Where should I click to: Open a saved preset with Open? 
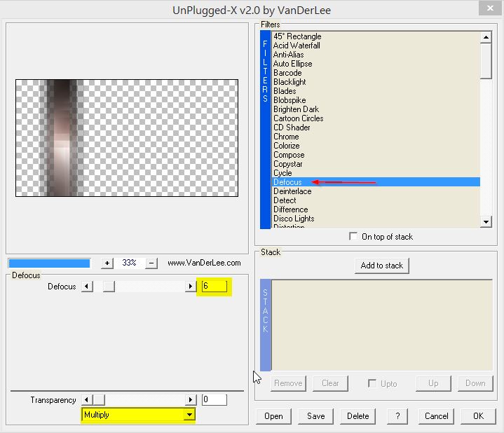coord(273,416)
